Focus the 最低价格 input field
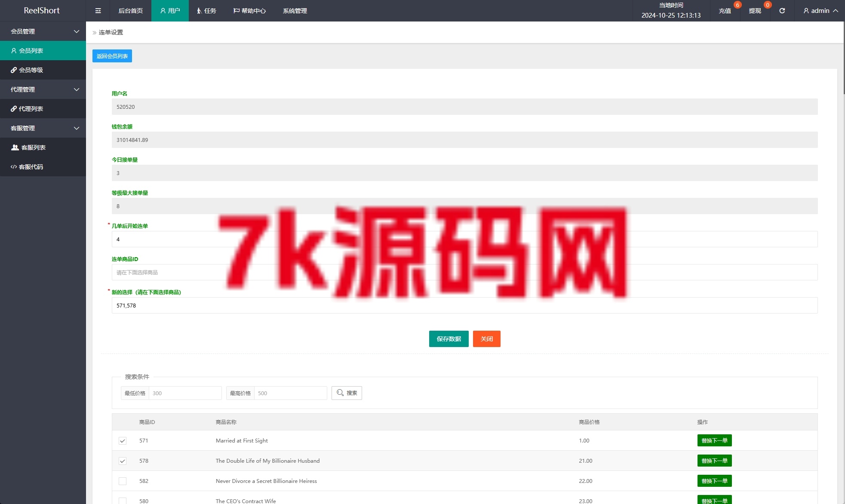 click(x=185, y=393)
